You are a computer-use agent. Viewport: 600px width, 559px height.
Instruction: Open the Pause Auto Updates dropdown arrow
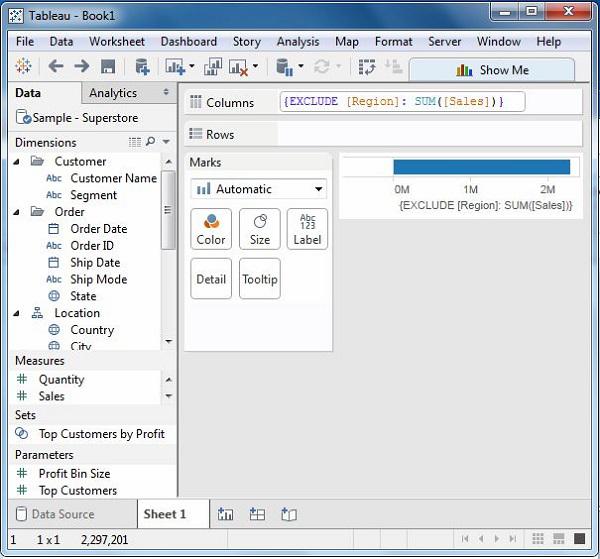click(x=301, y=66)
